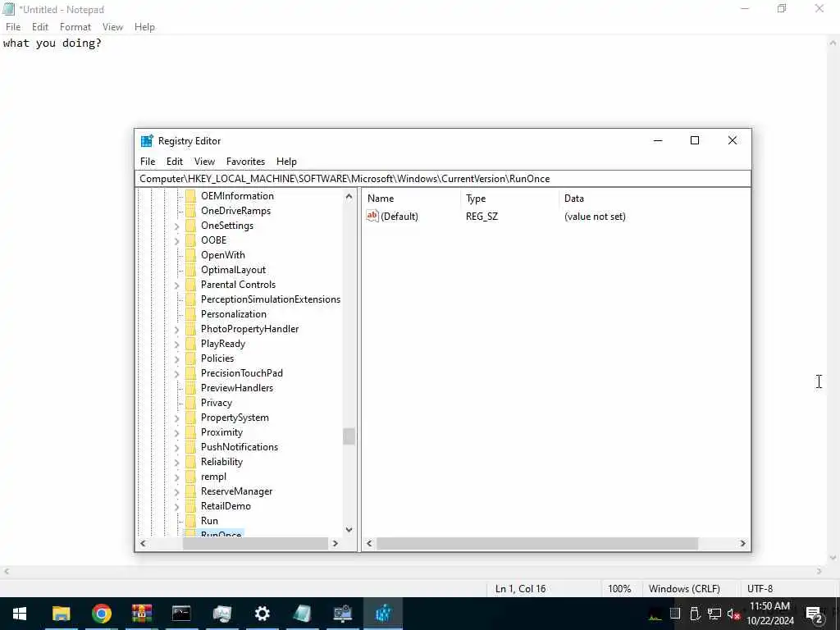Open File Explorer from the taskbar

pos(61,614)
